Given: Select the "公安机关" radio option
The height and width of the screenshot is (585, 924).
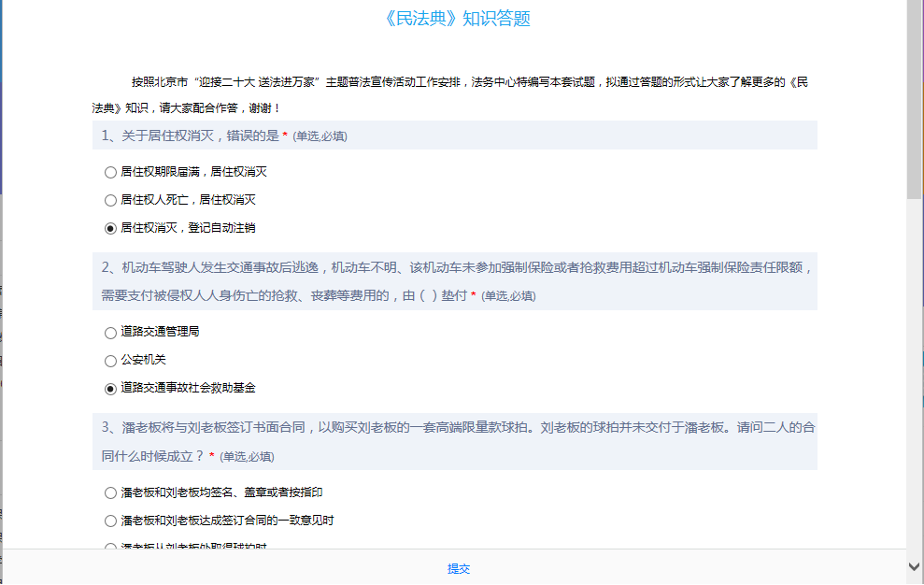Looking at the screenshot, I should (111, 361).
